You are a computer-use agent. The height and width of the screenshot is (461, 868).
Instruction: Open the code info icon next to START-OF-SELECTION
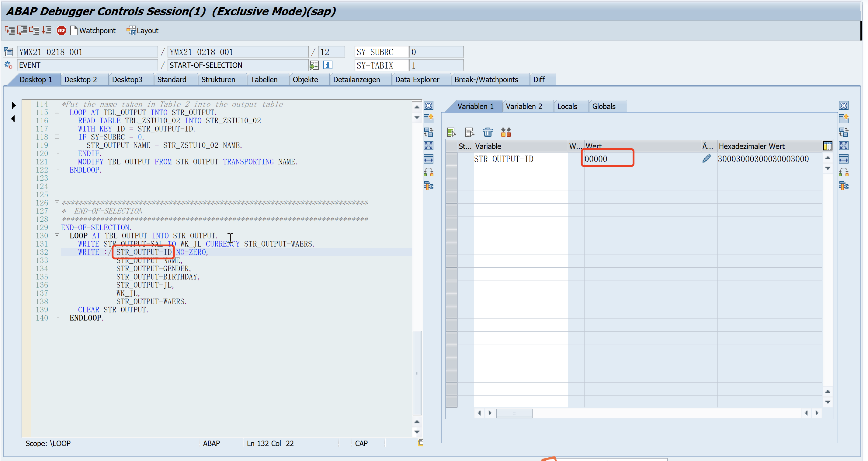coord(327,65)
